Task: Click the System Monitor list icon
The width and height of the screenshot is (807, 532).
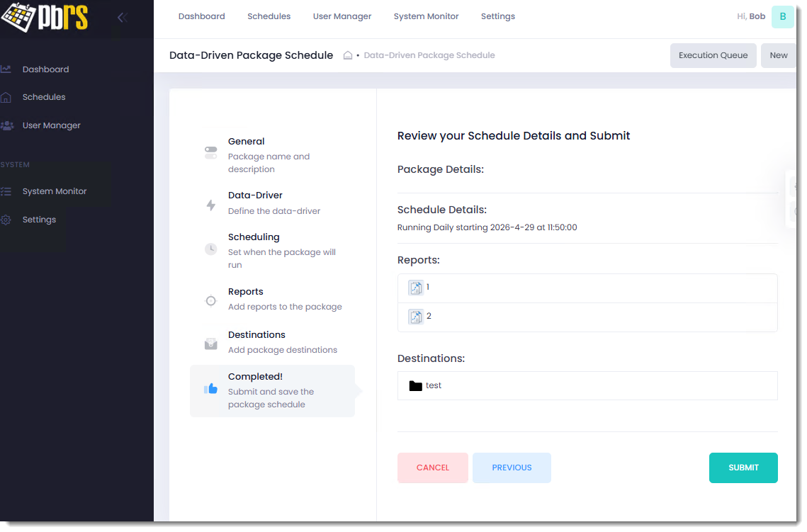Action: pos(6,191)
